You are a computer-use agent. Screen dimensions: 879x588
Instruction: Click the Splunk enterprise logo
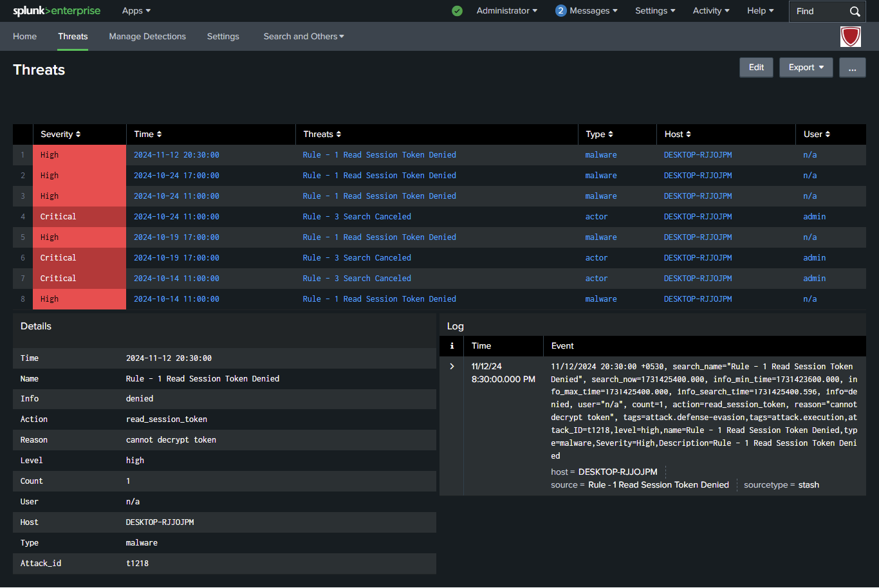[x=57, y=11]
